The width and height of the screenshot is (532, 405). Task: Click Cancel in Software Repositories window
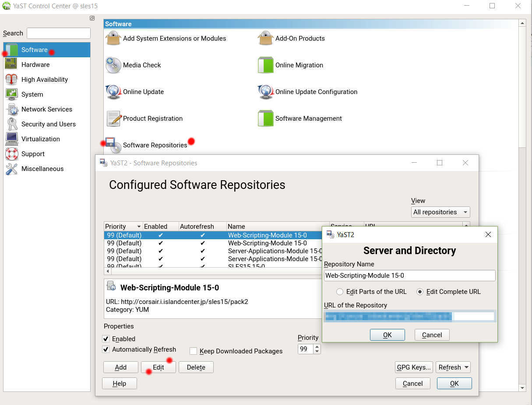413,384
